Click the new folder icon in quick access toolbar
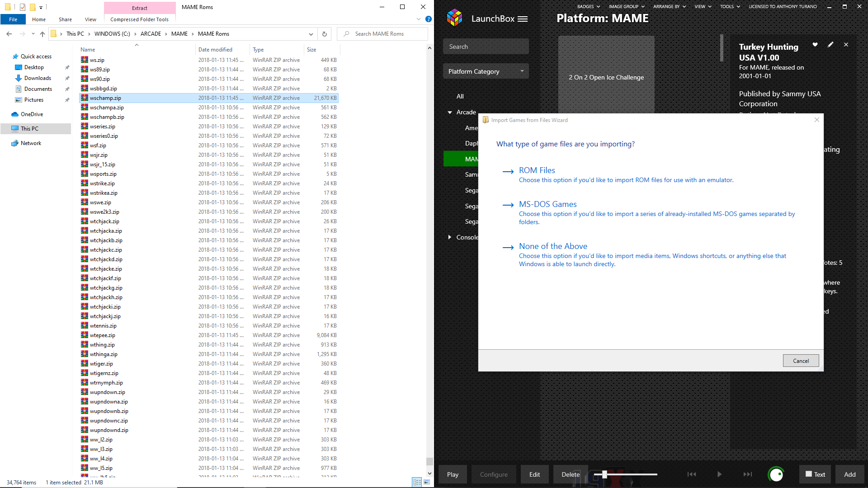This screenshot has width=868, height=488. (33, 7)
